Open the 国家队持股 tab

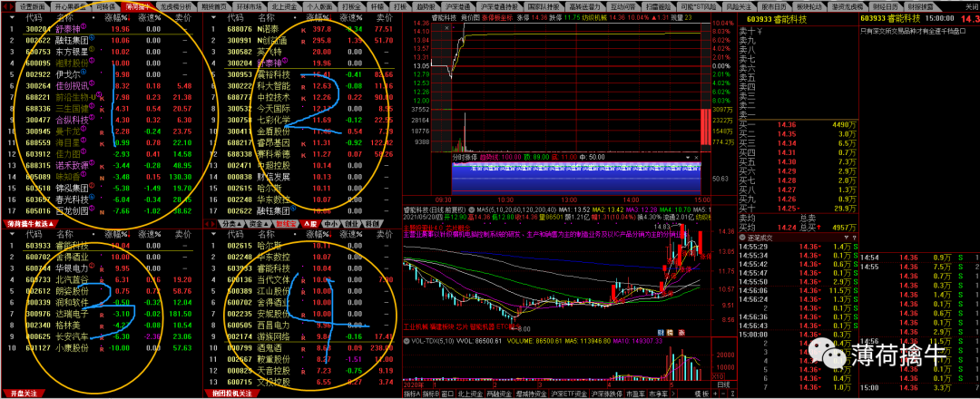pyautogui.click(x=544, y=6)
